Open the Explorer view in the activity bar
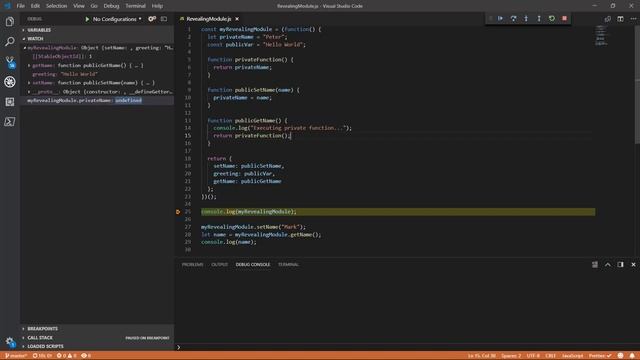This screenshot has height=360, width=640. (x=10, y=21)
